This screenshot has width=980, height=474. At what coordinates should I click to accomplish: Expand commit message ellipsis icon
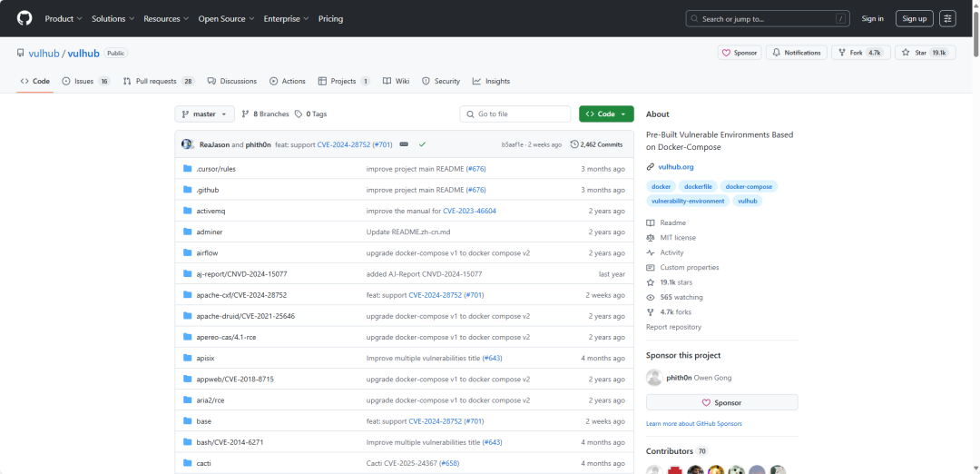tap(404, 144)
